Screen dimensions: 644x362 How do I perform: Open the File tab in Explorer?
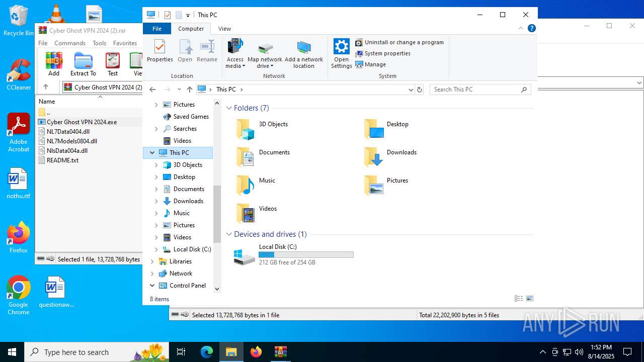pos(157,29)
